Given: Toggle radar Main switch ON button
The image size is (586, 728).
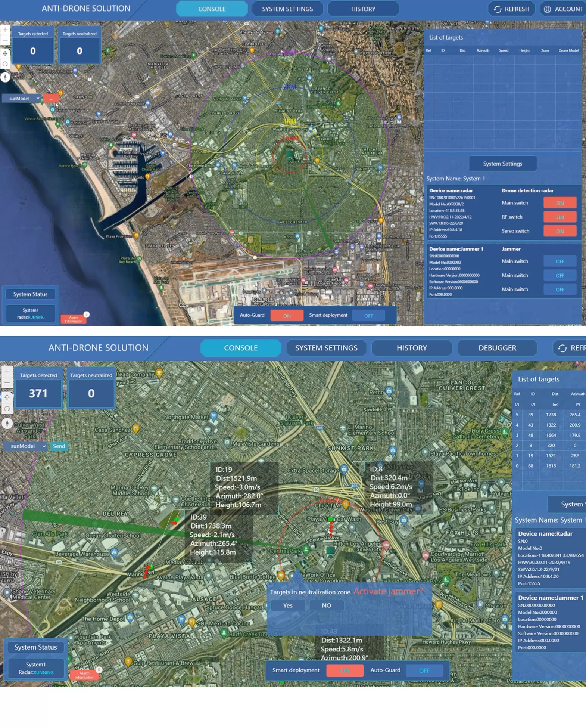Looking at the screenshot, I should click(560, 203).
